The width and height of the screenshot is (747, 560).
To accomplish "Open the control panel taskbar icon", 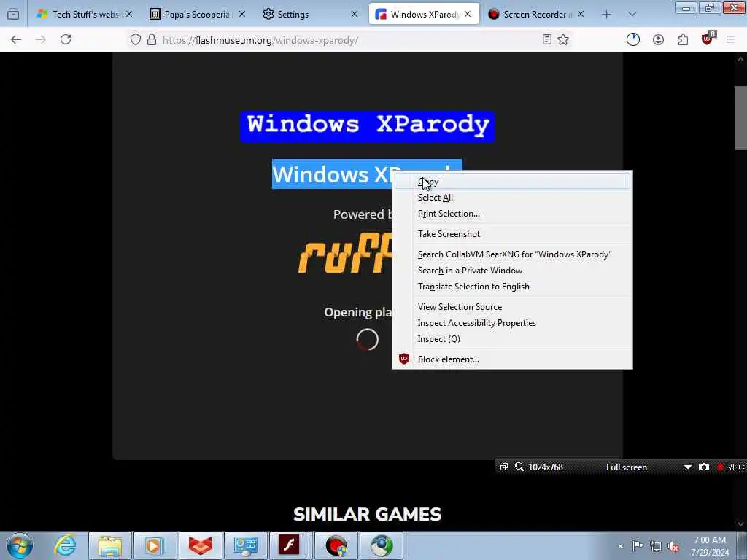I will [245, 545].
